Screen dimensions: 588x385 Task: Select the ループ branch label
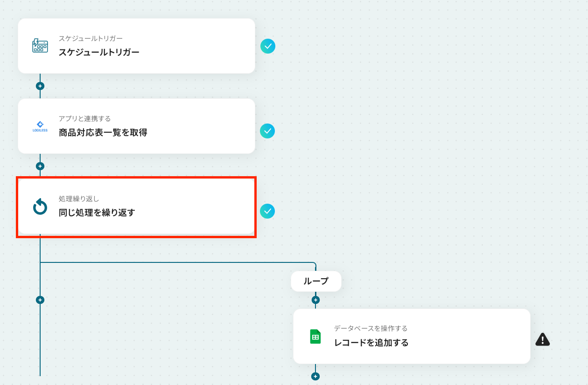click(x=316, y=281)
